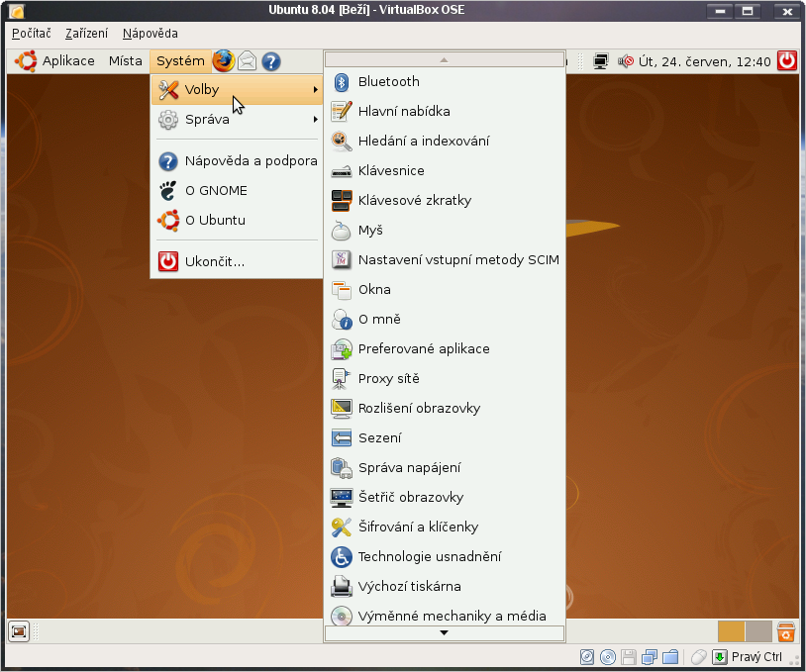
Task: Click the blue help panel icon
Action: click(271, 61)
